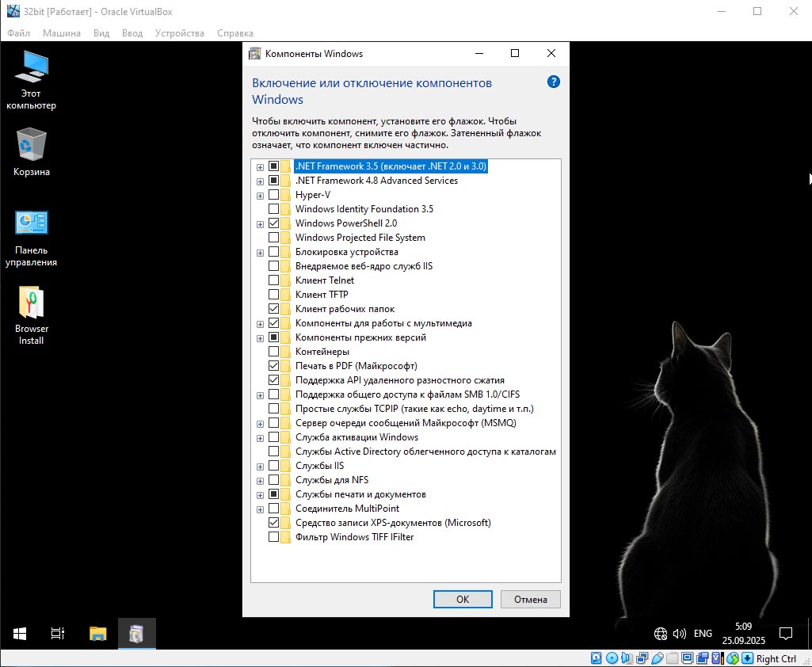
Task: Enable Клиент TFTP checkbox
Action: pos(273,294)
